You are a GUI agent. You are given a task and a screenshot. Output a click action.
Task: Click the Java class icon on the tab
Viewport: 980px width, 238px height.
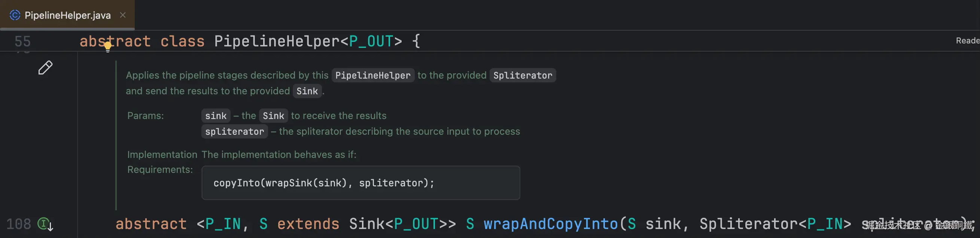tap(15, 15)
